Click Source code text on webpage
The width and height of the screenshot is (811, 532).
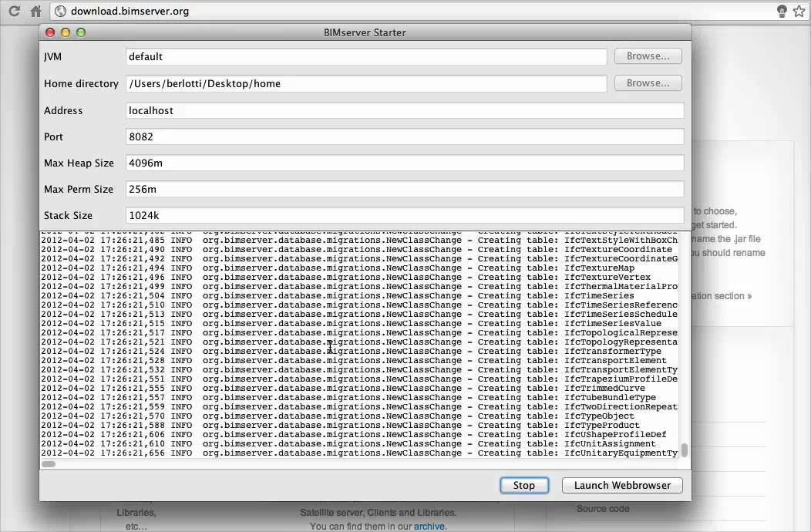coord(603,509)
